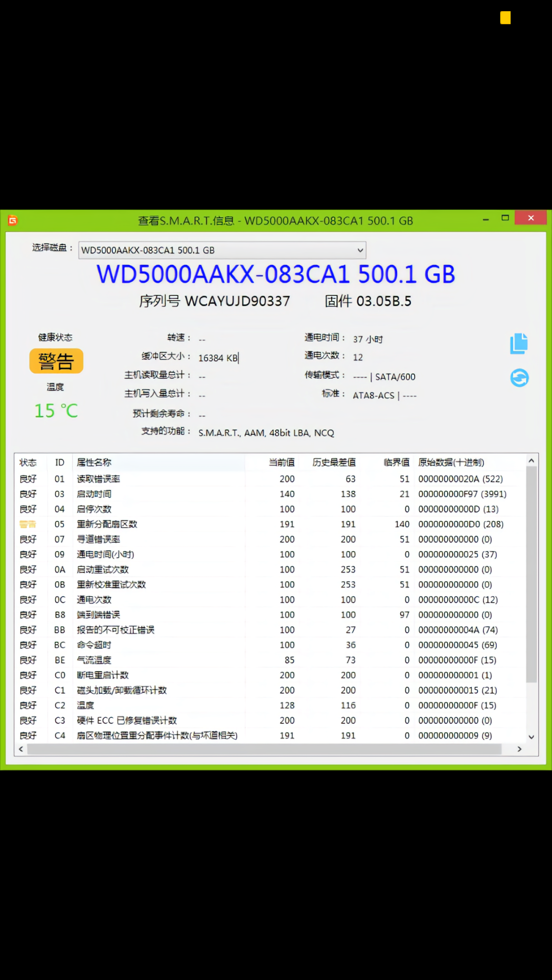Select the 通电次数 attribute row
The image size is (552, 980).
click(270, 600)
